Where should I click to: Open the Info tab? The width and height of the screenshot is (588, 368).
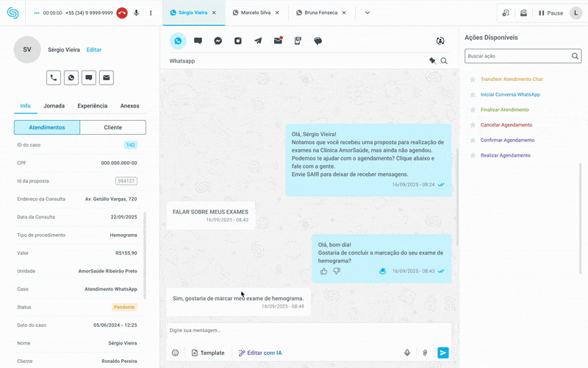[26, 106]
